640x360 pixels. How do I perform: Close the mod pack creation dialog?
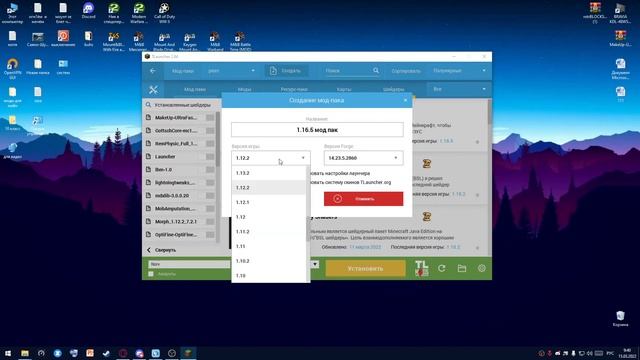tap(405, 100)
